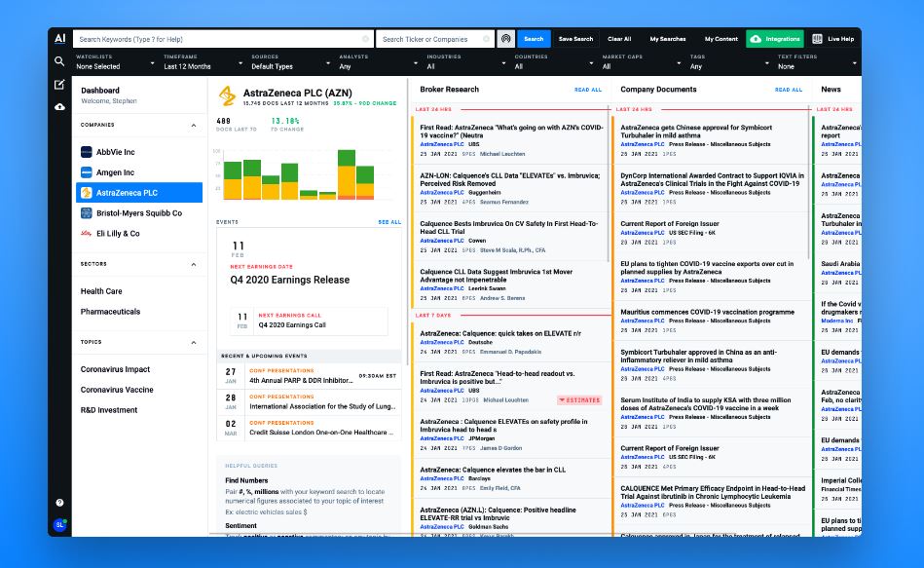Click See All next to Events
Screen dimensions: 924x568
point(389,222)
